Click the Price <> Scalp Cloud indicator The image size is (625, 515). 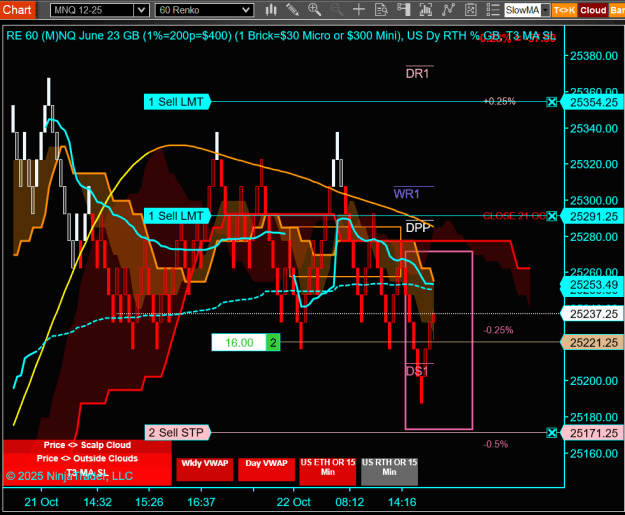[x=87, y=446]
